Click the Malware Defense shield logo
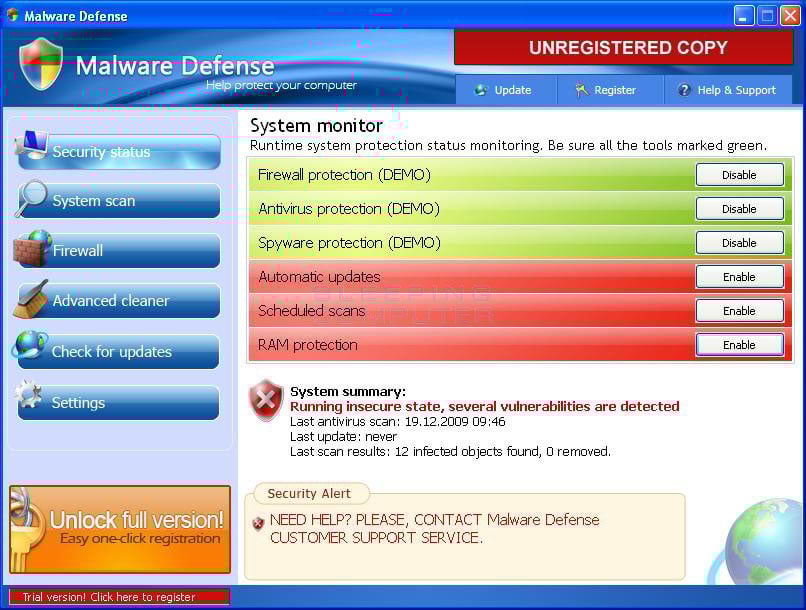The height and width of the screenshot is (610, 806). 41,64
